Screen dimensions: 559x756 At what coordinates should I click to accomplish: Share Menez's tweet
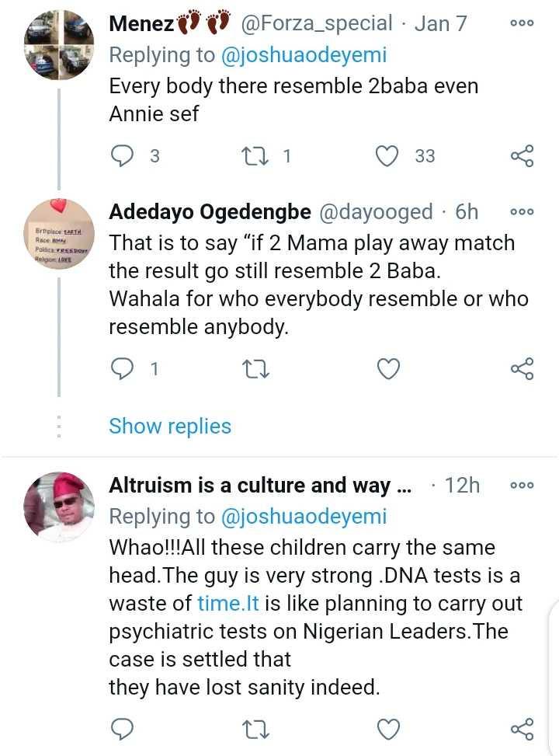pyautogui.click(x=523, y=156)
